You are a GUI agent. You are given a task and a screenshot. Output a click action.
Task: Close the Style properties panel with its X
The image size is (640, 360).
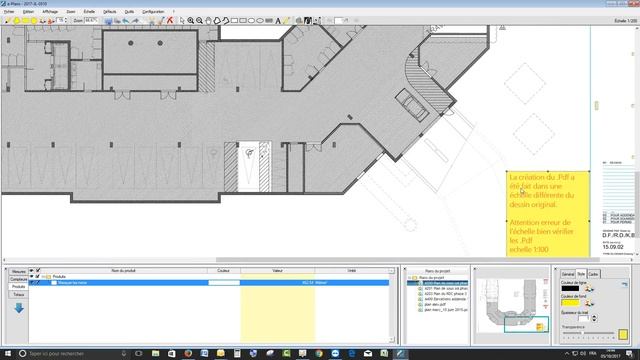pyautogui.click(x=556, y=269)
